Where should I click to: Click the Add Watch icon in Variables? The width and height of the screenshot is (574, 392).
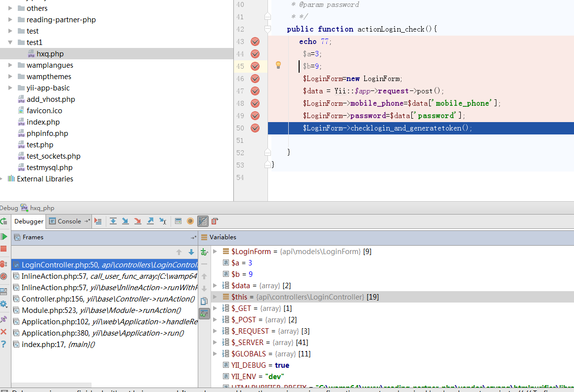[x=204, y=252]
